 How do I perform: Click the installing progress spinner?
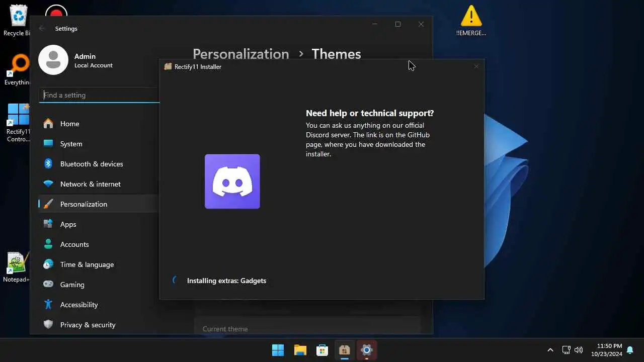coord(176,280)
